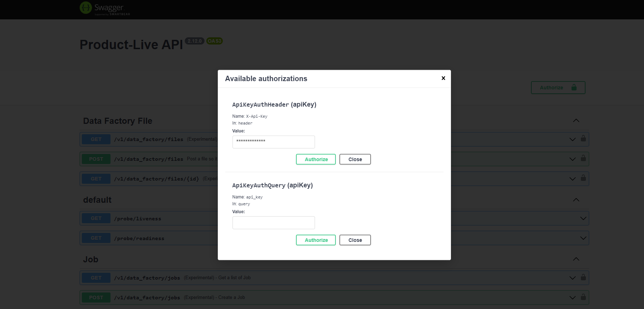Screen dimensions: 644x309
Task: Click the main Authorize button with lock
Action: click(x=558, y=88)
